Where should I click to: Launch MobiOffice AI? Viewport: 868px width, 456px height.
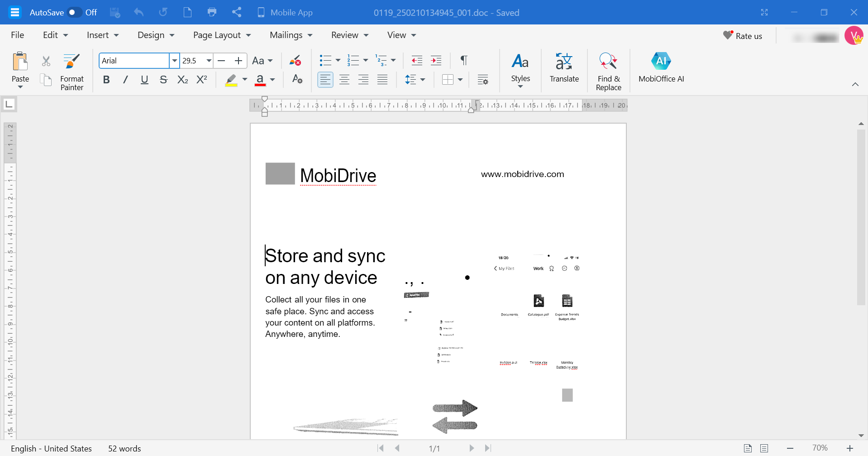click(661, 68)
